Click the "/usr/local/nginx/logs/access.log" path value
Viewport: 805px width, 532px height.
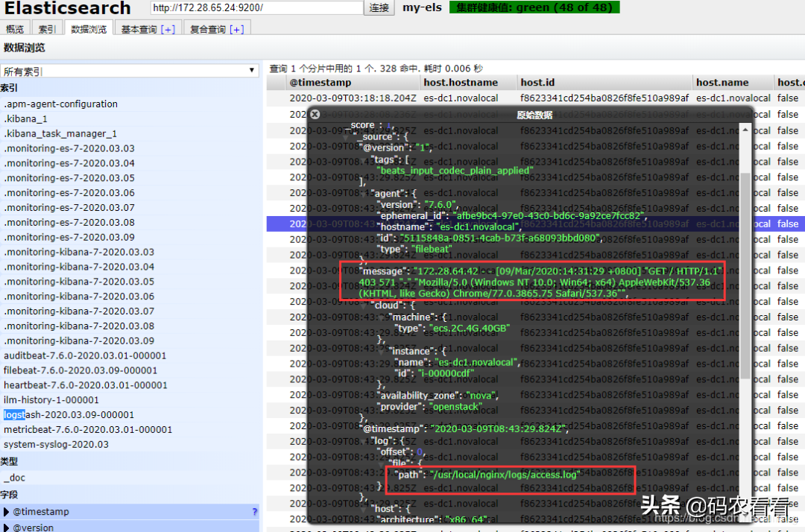click(x=505, y=475)
